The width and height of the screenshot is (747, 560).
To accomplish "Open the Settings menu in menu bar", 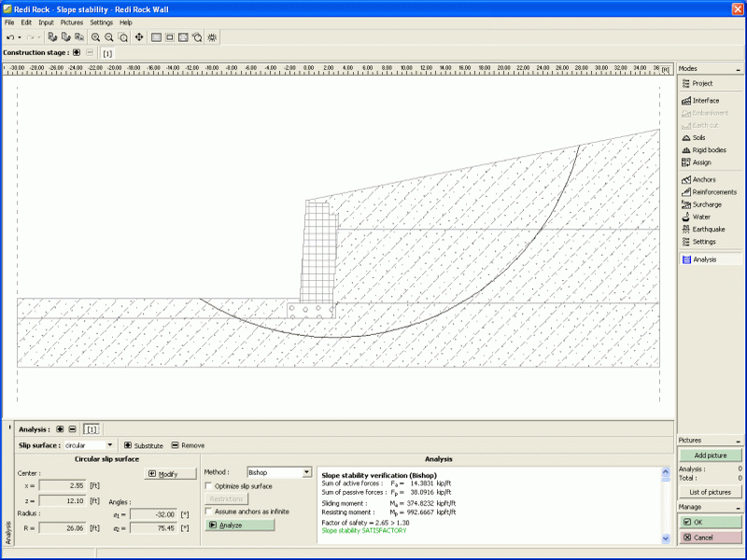I will pos(101,21).
